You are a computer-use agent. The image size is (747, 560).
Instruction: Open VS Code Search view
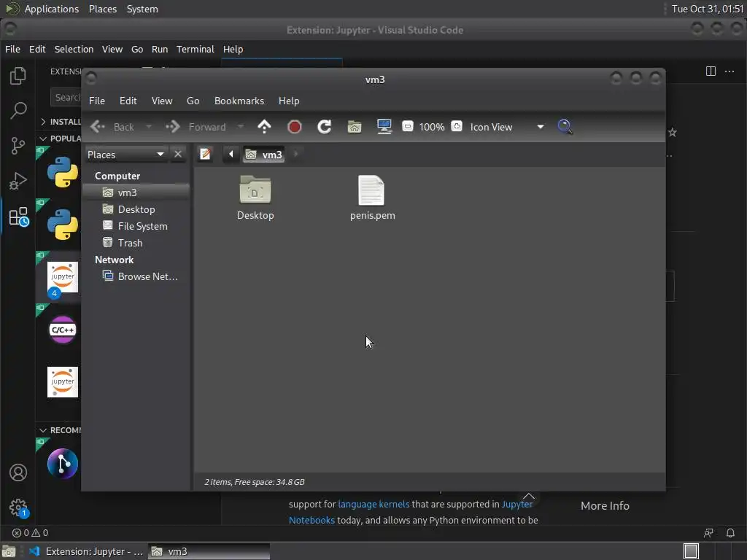pos(18,111)
